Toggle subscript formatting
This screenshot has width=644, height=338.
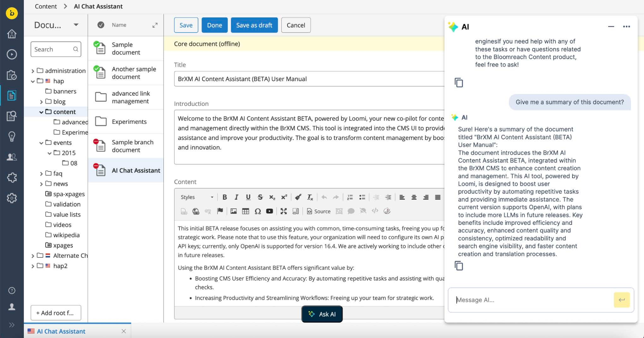(272, 197)
